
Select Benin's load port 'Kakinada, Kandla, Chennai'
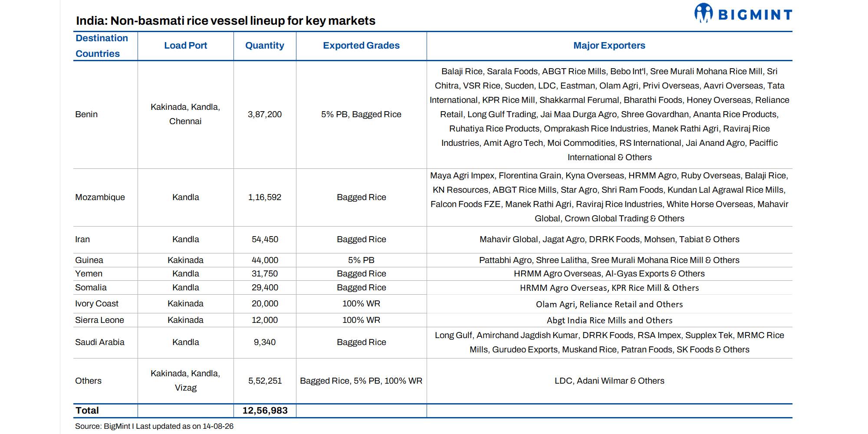tap(185, 114)
